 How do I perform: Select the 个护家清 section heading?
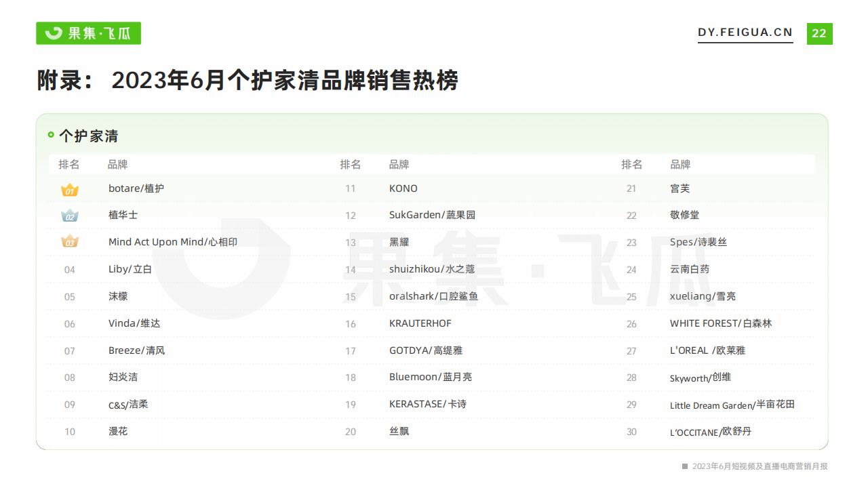pyautogui.click(x=88, y=136)
